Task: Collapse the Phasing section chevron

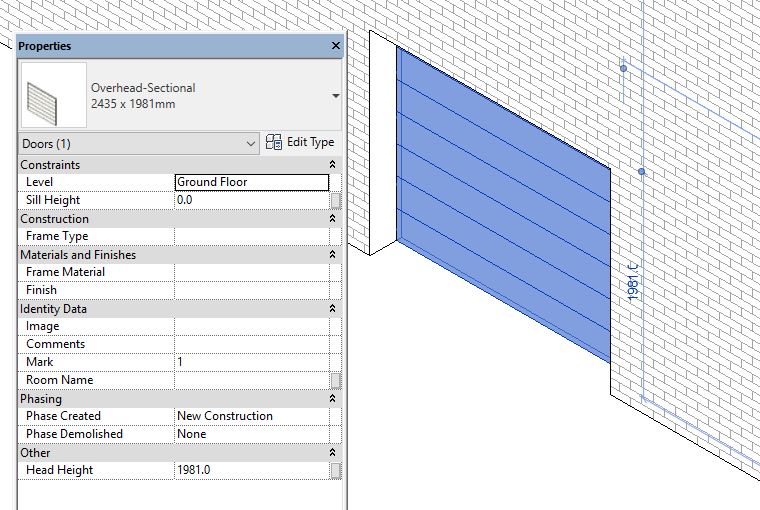Action: coord(332,398)
